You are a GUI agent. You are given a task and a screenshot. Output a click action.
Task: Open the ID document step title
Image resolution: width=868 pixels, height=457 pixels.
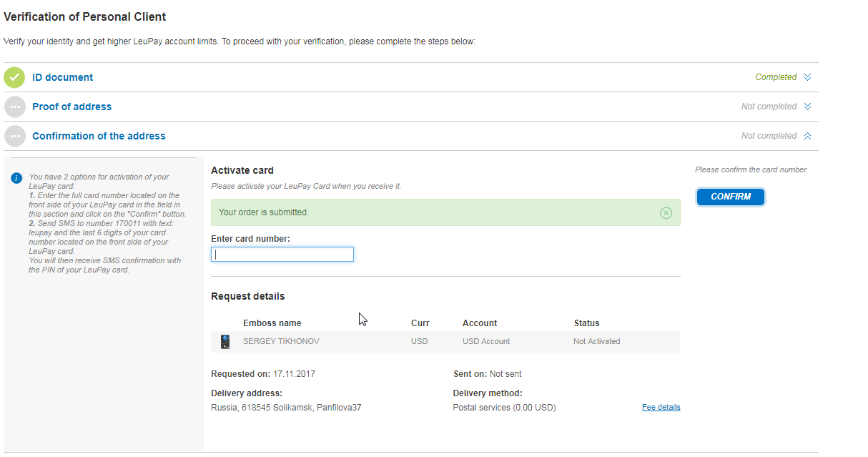pyautogui.click(x=62, y=77)
